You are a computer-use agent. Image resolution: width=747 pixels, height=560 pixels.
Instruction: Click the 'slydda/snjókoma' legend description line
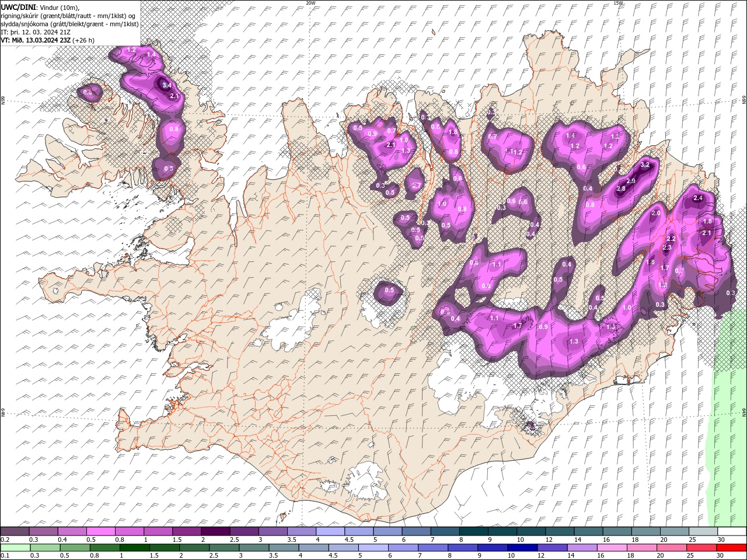(69, 24)
